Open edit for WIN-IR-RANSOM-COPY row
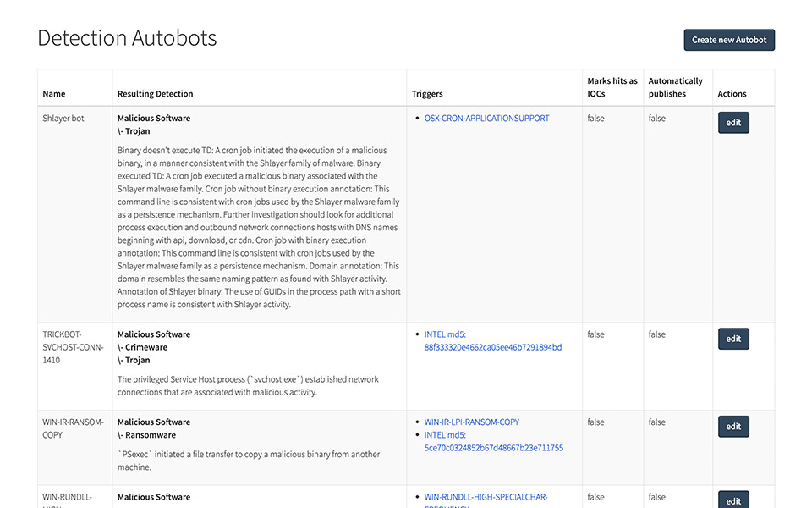Viewport: 812px width, 508px height. 733,427
